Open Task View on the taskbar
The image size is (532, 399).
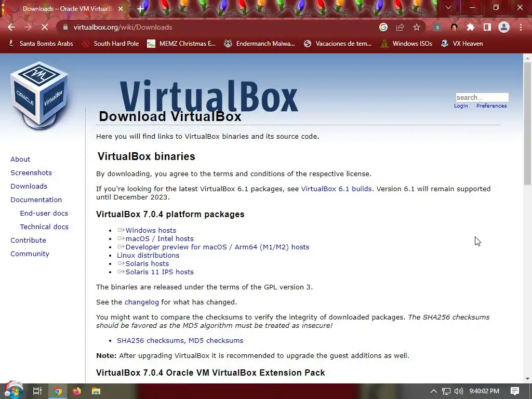37,391
